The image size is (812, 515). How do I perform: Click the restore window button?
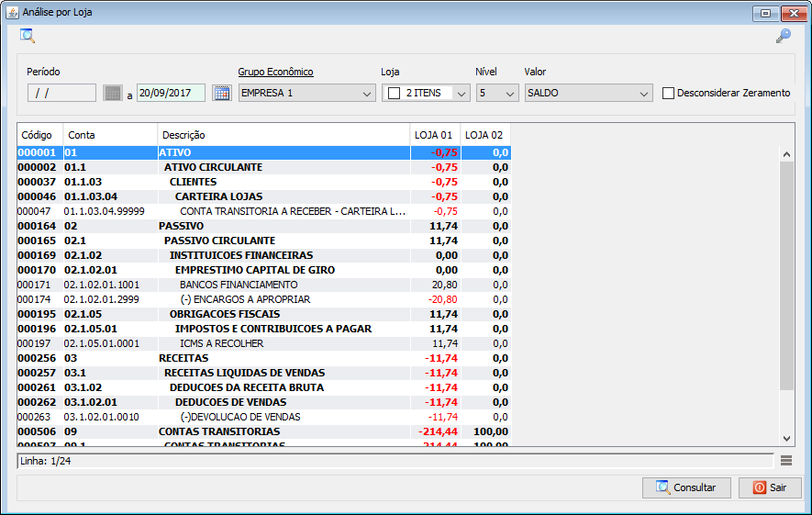pos(765,13)
